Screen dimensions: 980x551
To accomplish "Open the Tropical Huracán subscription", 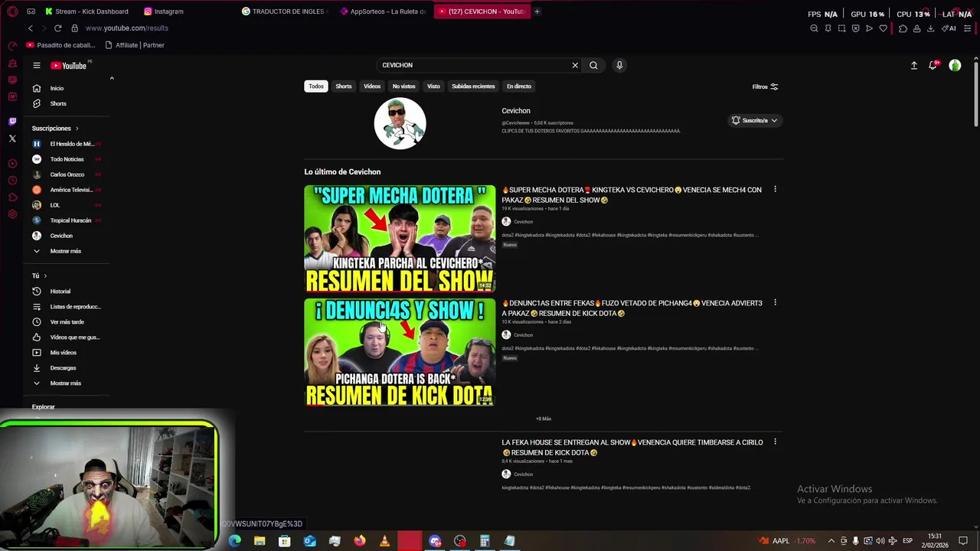I will coord(67,220).
